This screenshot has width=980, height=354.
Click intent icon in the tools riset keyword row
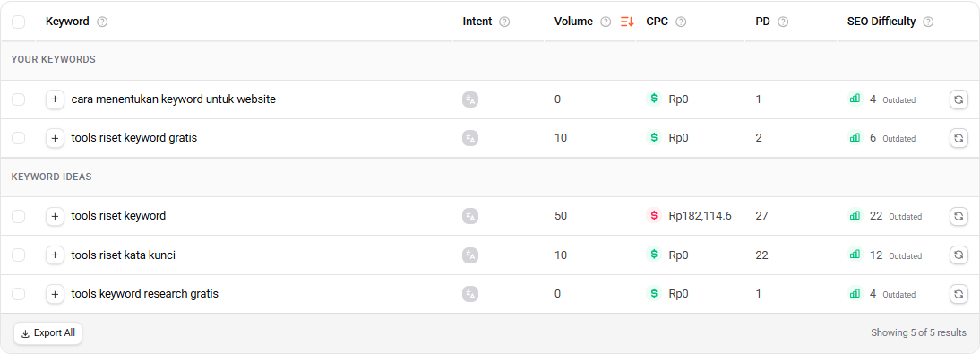click(x=470, y=216)
